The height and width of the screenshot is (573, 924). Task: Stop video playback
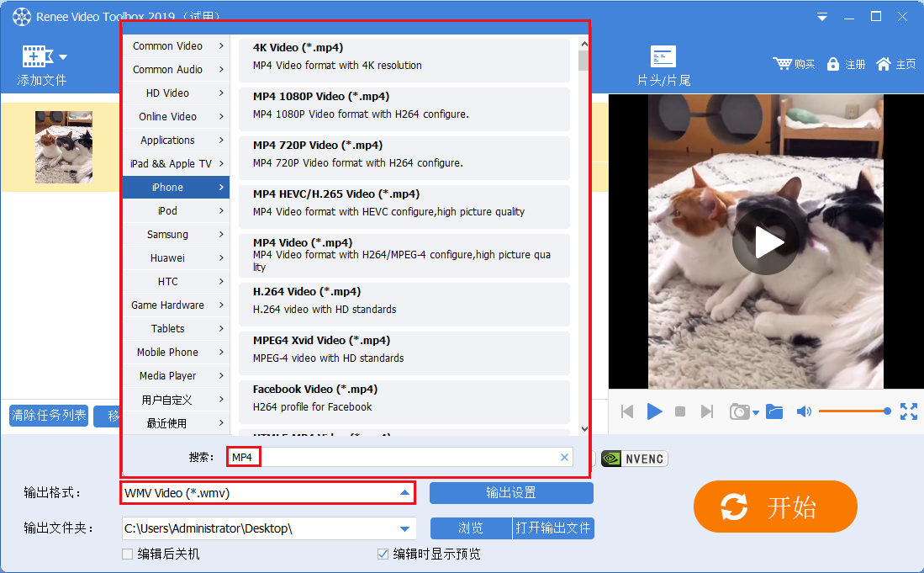pos(680,411)
